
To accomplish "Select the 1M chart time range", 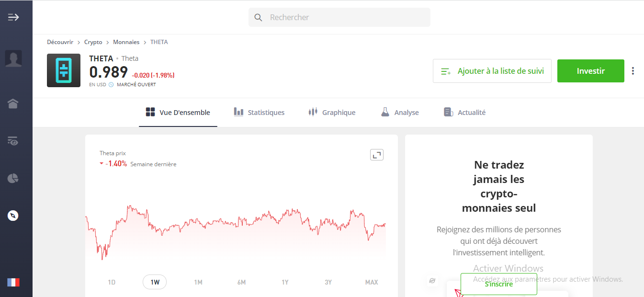I will tap(198, 282).
